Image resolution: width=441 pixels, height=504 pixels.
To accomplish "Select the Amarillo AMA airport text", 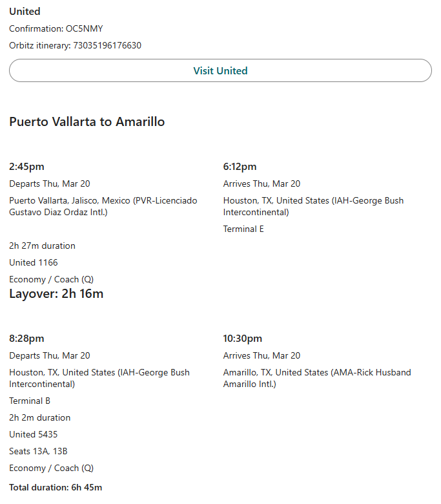I will click(x=316, y=378).
